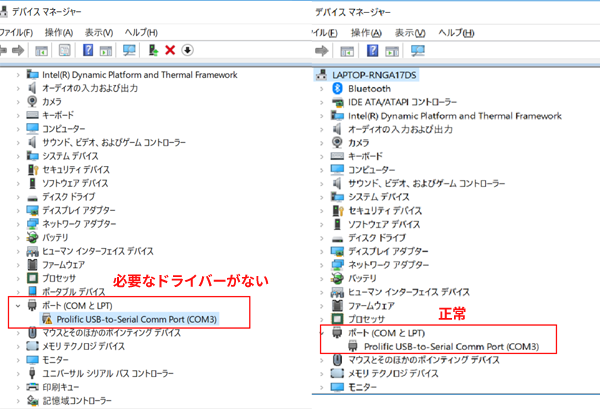The image size is (600, 409).
Task: Click scan for hardware changes icon in left window
Action: pos(129,50)
